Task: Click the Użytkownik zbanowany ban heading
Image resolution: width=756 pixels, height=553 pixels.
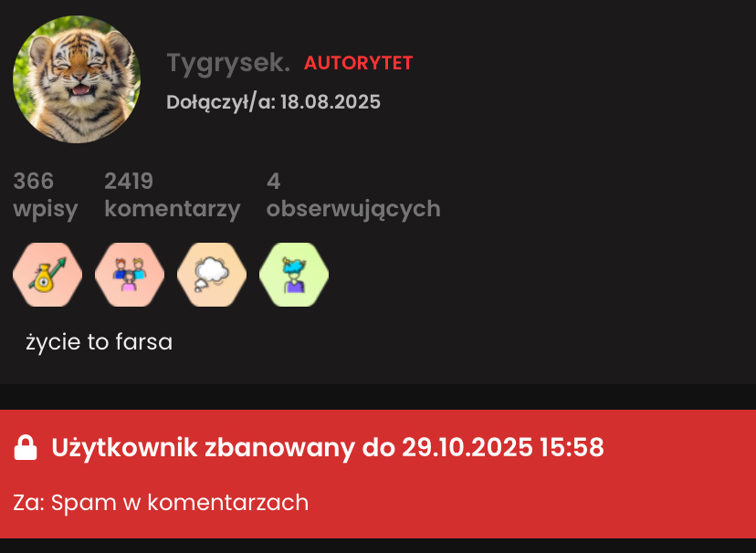Action: coord(328,447)
